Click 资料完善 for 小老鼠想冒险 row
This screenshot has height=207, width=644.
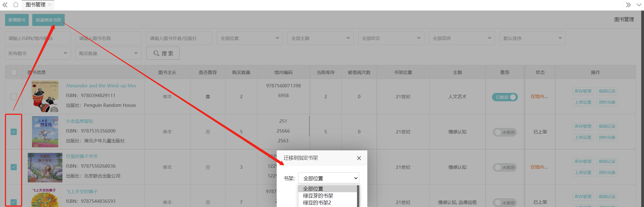click(607, 138)
